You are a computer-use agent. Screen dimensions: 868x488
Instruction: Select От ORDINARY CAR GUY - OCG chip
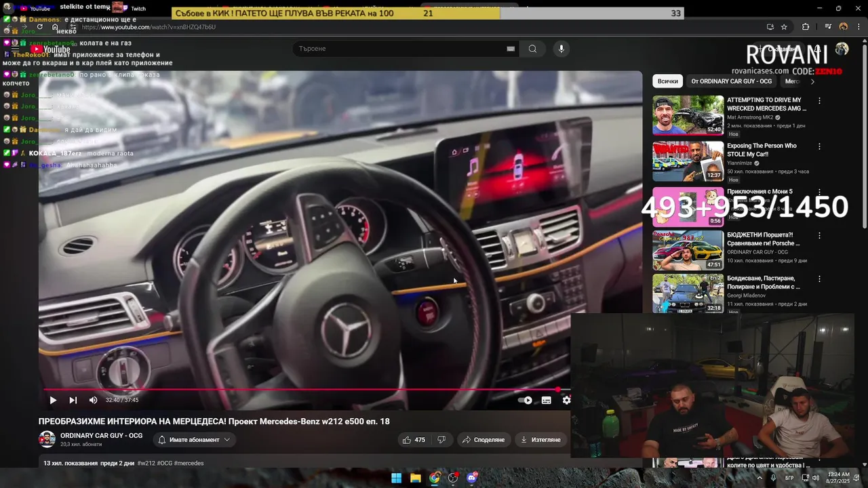(731, 81)
